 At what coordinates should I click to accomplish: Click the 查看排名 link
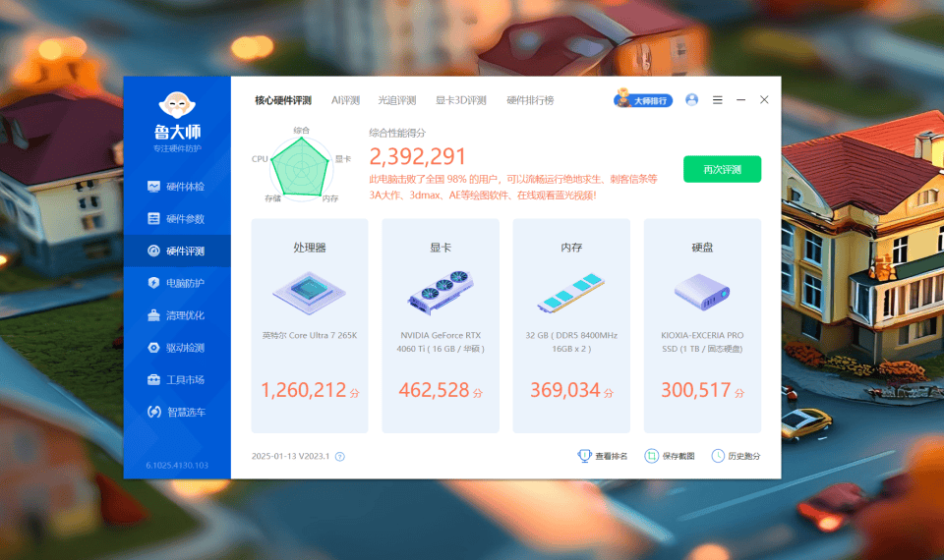pyautogui.click(x=611, y=456)
